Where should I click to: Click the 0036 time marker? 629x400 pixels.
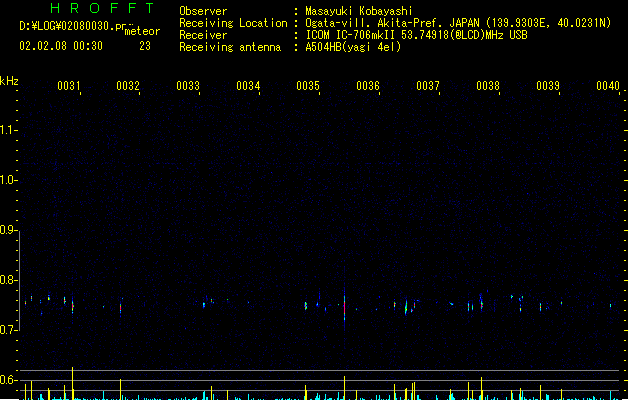(368, 86)
